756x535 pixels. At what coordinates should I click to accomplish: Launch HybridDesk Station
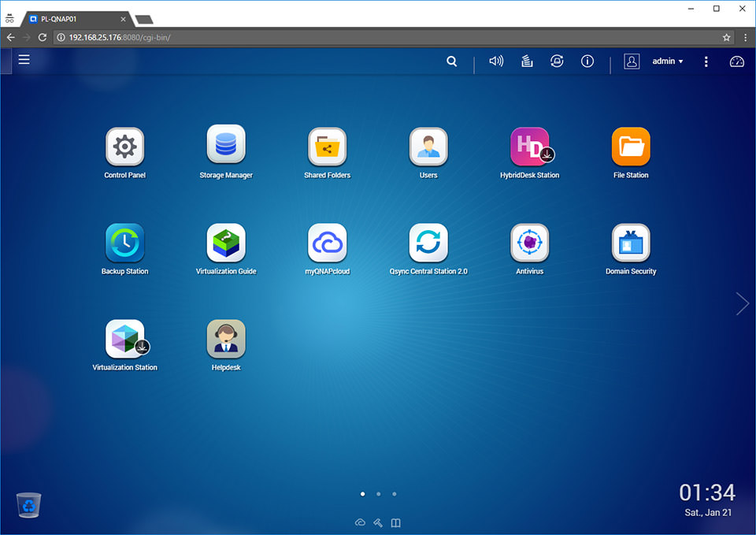(x=530, y=147)
